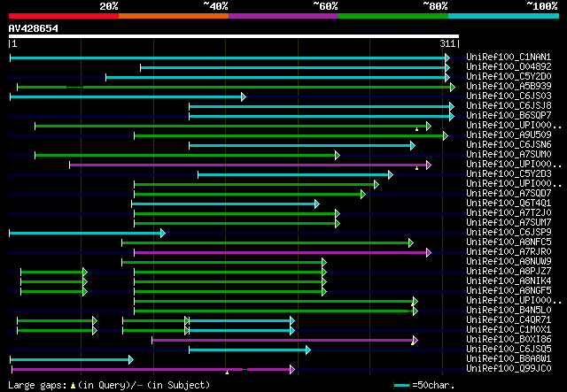Select the UniRef100_C6JSP9 label
The width and height of the screenshot is (567, 392).
click(x=509, y=233)
